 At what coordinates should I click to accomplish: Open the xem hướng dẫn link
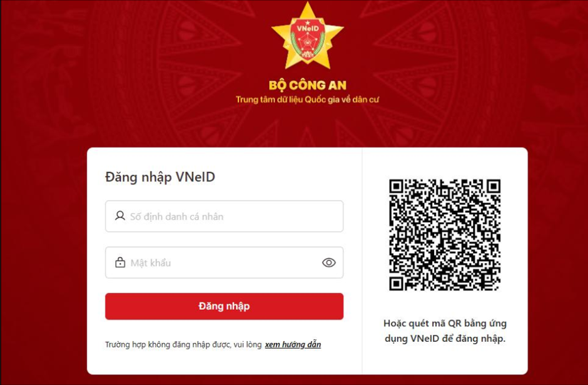pos(293,344)
